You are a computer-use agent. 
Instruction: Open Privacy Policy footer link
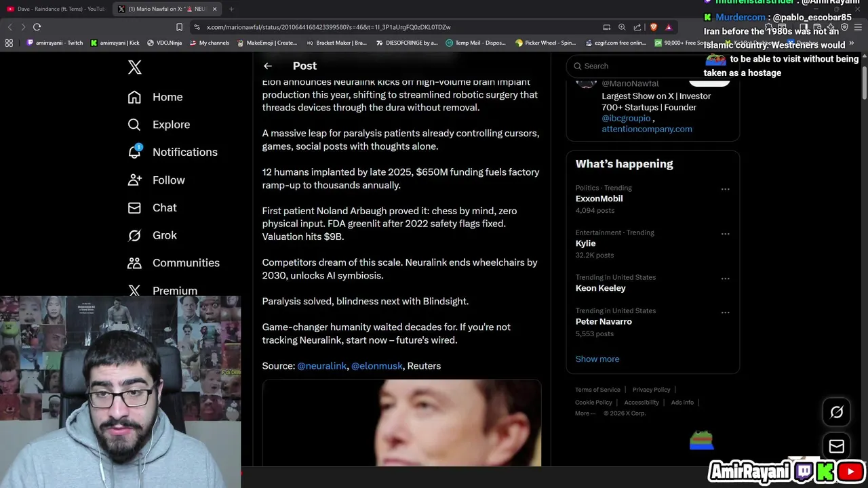651,390
